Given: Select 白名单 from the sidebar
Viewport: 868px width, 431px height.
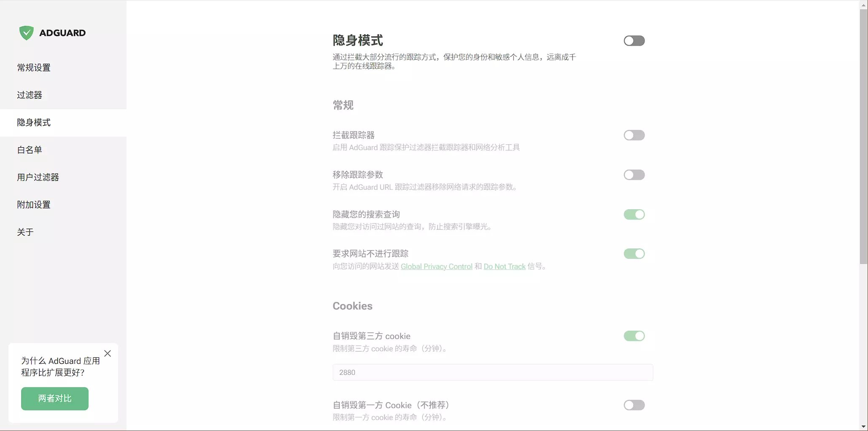Looking at the screenshot, I should (x=30, y=150).
